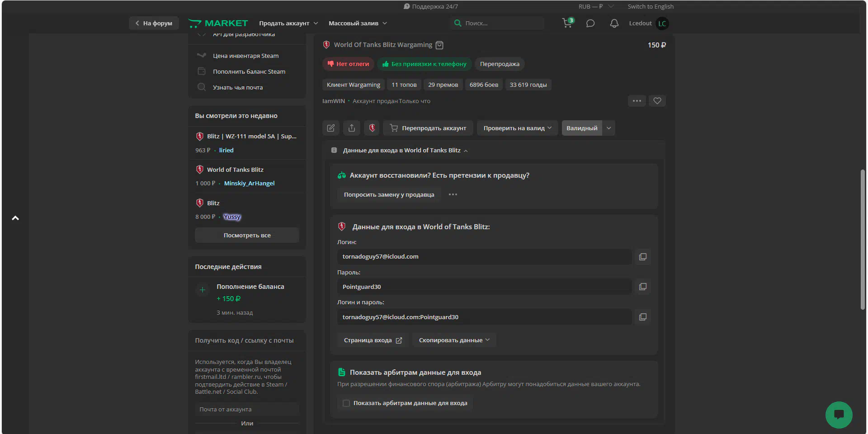
Task: Copy login email to clipboard
Action: tap(643, 257)
